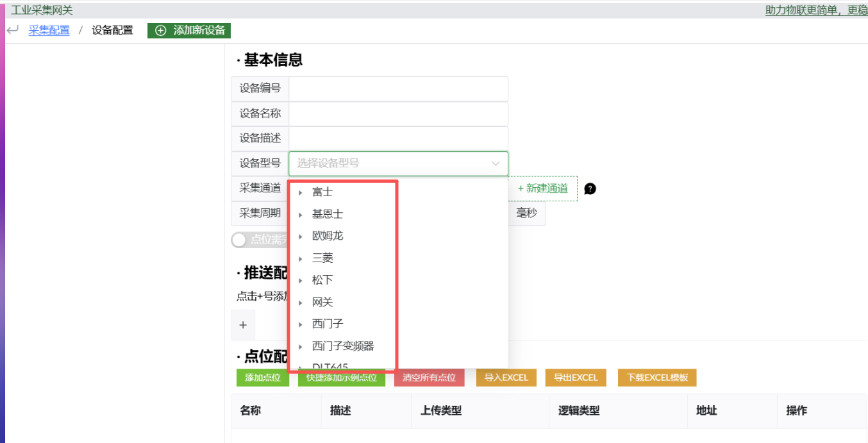Expand the 松下 tree arrow
This screenshot has width=868, height=443.
click(x=301, y=280)
